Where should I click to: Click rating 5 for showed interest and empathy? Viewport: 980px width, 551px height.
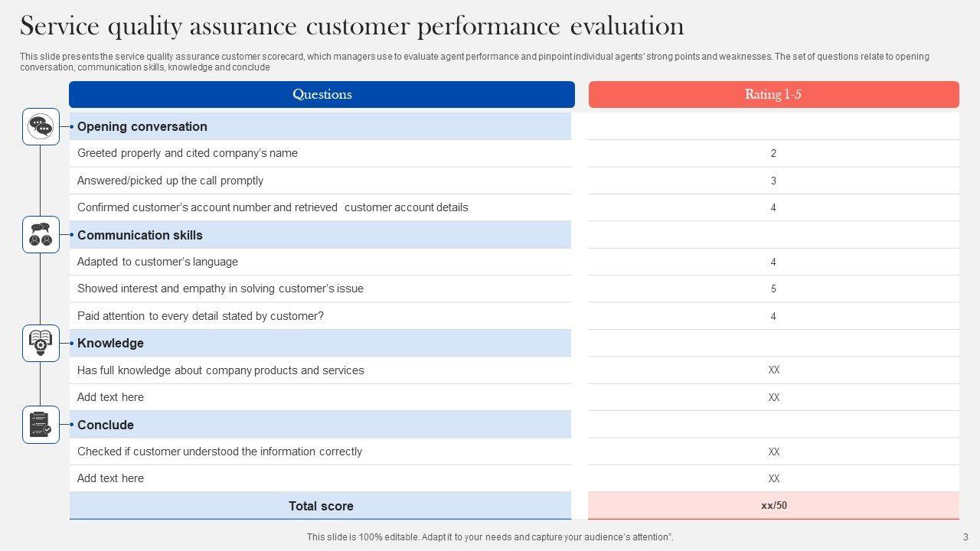[x=773, y=289]
